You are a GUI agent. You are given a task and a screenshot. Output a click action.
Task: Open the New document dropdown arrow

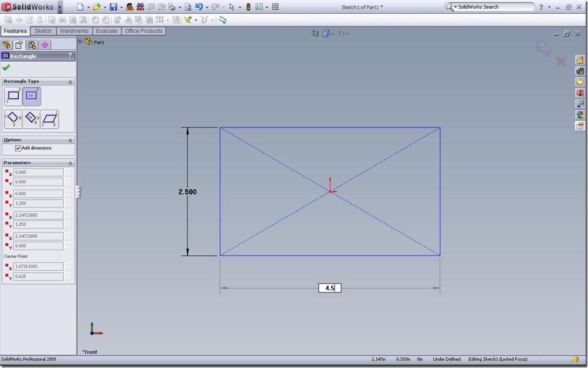pyautogui.click(x=89, y=7)
